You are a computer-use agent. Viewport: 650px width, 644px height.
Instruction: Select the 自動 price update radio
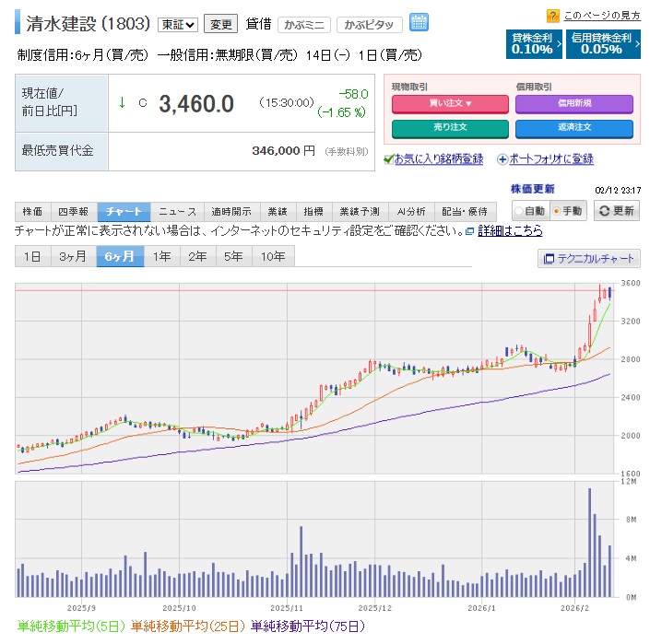pos(518,211)
